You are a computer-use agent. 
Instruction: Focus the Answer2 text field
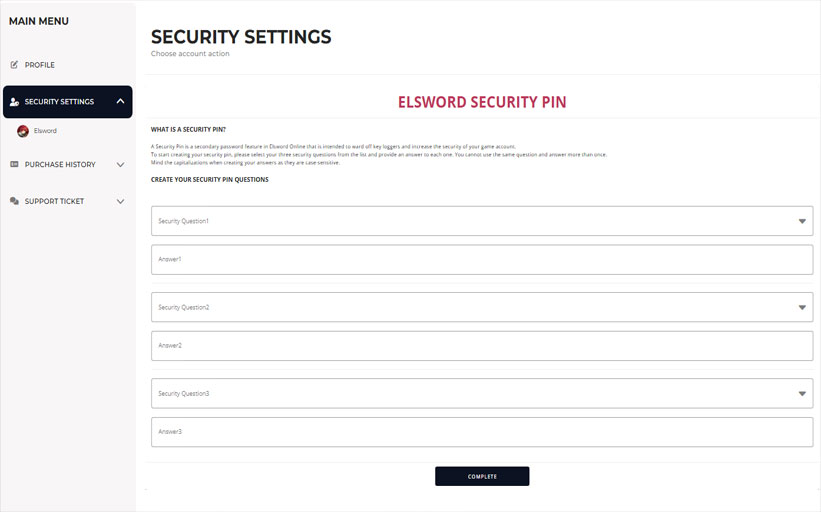tap(481, 346)
